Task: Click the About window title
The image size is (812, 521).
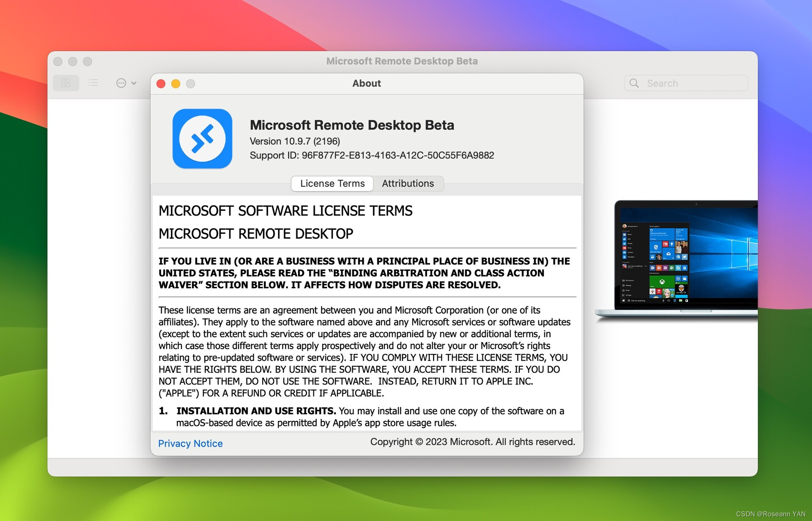Action: 367,84
